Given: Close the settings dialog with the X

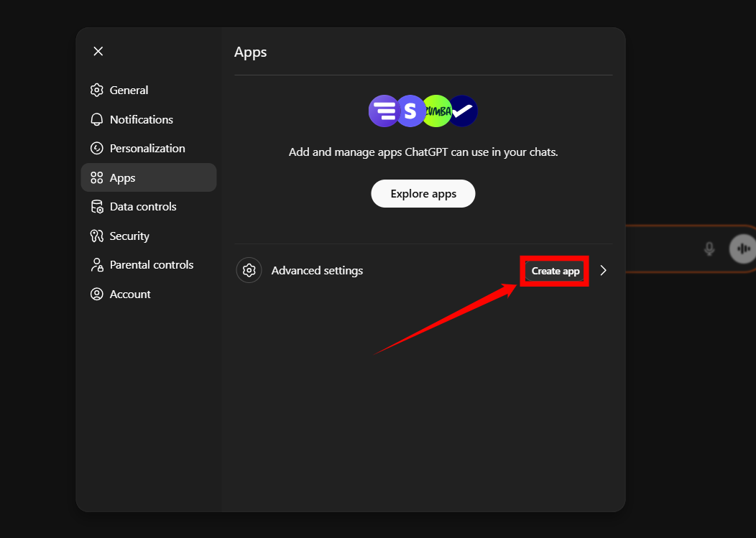Looking at the screenshot, I should (98, 51).
